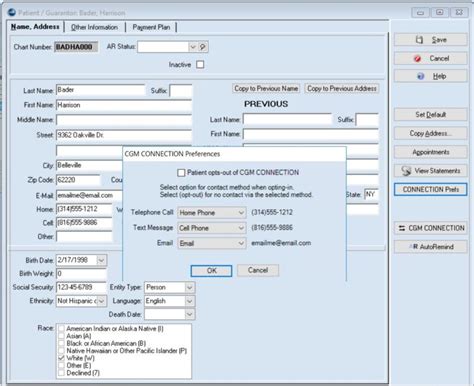Open the Language dropdown
The image size is (474, 386).
(x=189, y=301)
